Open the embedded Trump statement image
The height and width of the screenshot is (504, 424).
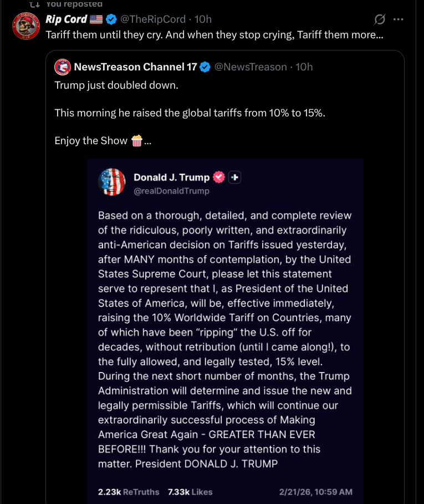tap(225, 333)
